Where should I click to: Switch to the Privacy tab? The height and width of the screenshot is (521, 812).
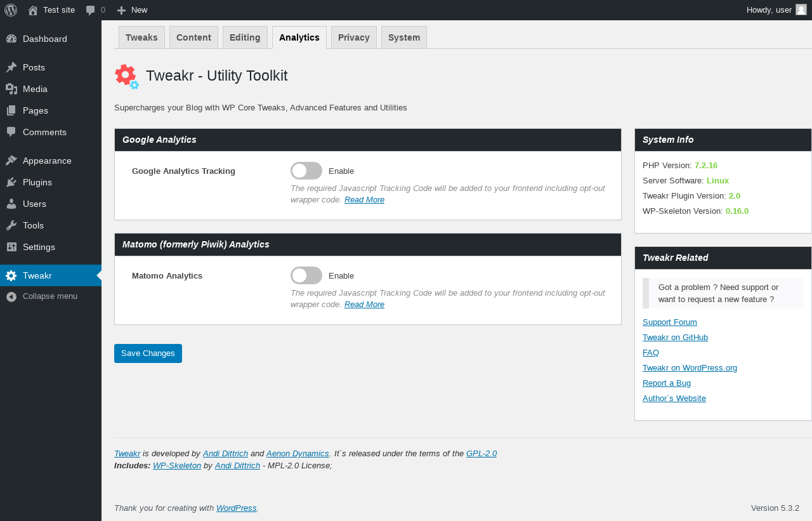pos(354,37)
